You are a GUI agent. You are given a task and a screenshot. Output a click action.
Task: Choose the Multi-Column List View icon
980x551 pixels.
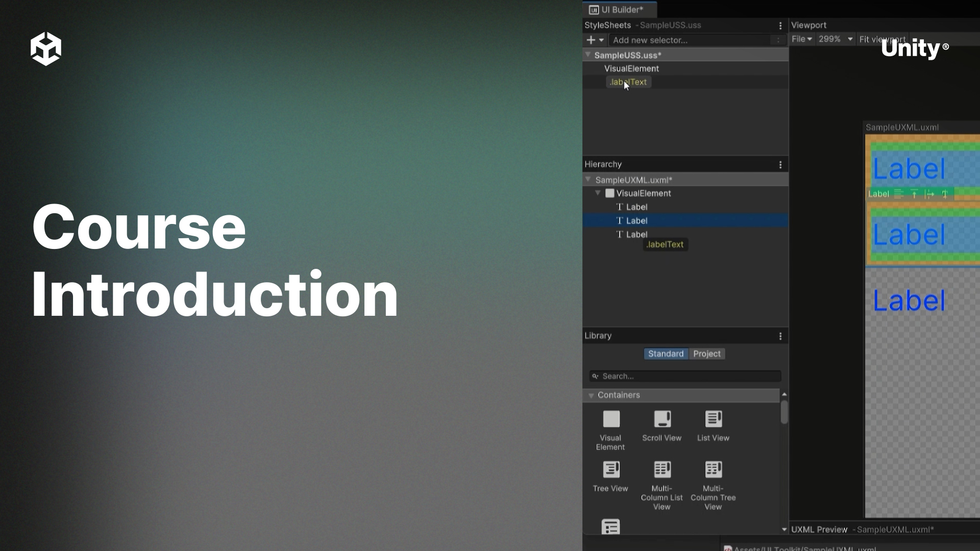pos(662,469)
